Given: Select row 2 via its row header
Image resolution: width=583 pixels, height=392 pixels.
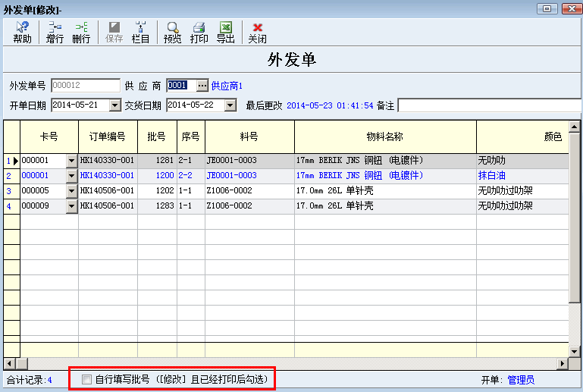Looking at the screenshot, I should [x=11, y=176].
